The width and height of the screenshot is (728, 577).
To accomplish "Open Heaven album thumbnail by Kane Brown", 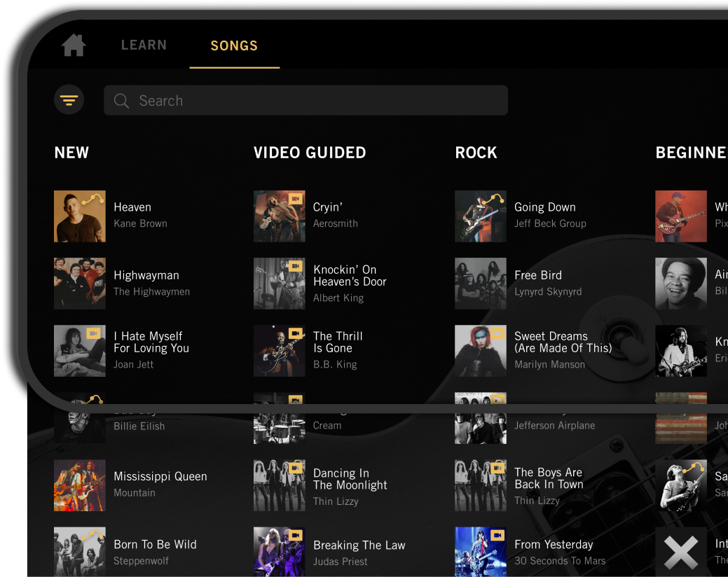I will [80, 216].
